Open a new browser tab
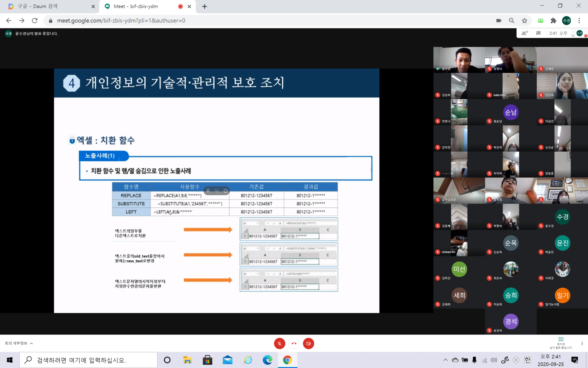 tap(205, 6)
